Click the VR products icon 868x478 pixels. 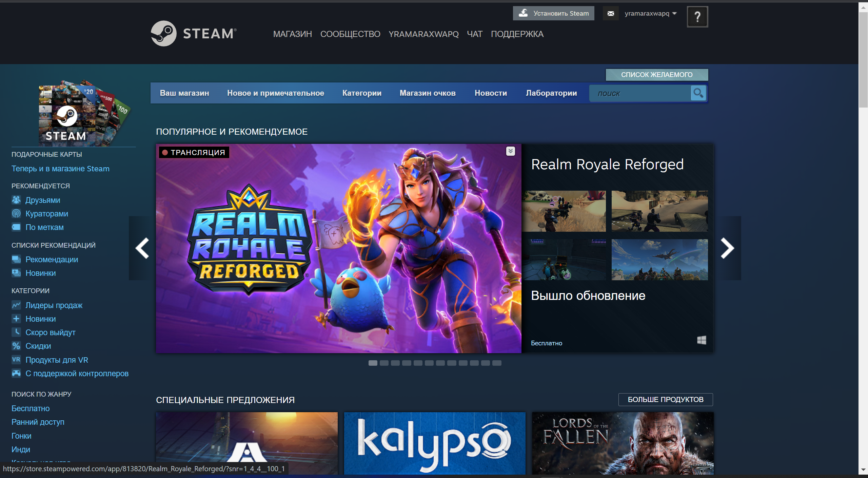coord(16,360)
